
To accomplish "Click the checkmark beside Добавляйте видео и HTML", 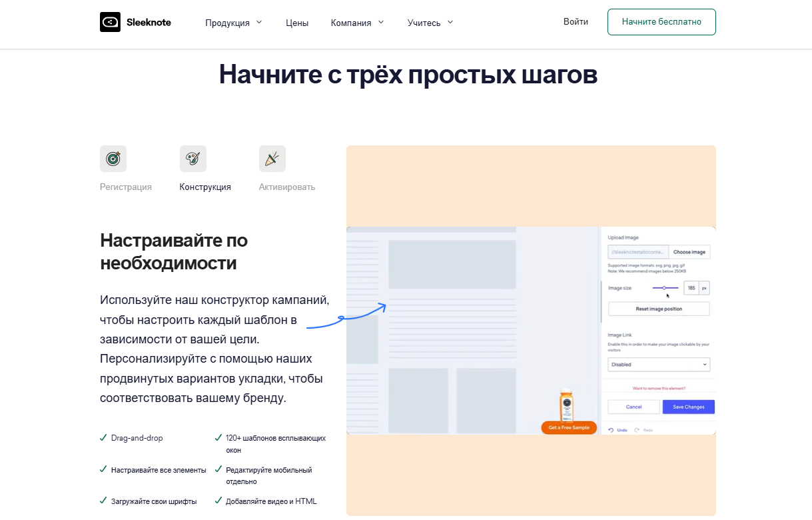I will pyautogui.click(x=218, y=501).
